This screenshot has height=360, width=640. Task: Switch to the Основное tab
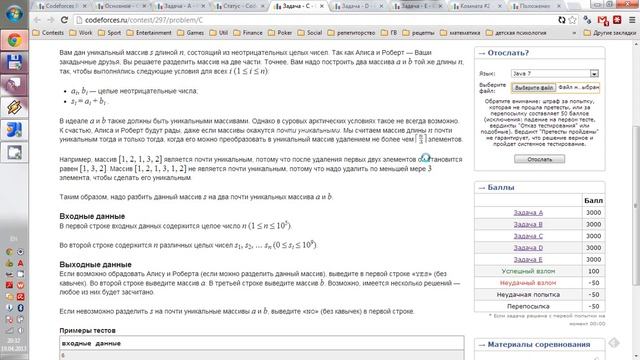point(120,6)
